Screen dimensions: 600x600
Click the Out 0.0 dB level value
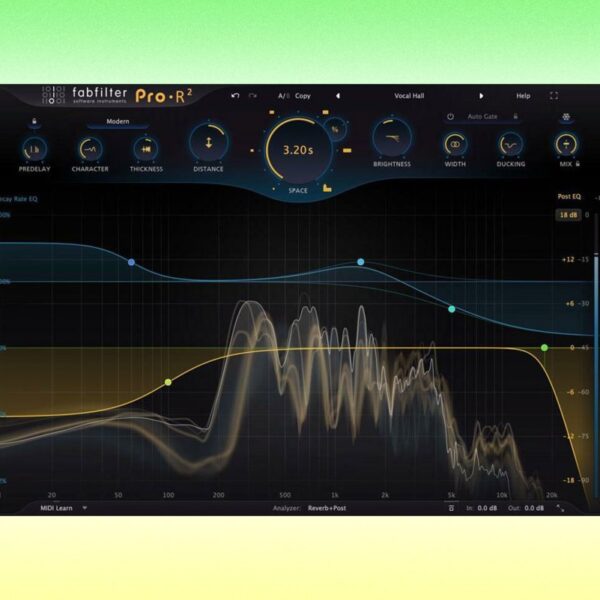click(x=534, y=508)
